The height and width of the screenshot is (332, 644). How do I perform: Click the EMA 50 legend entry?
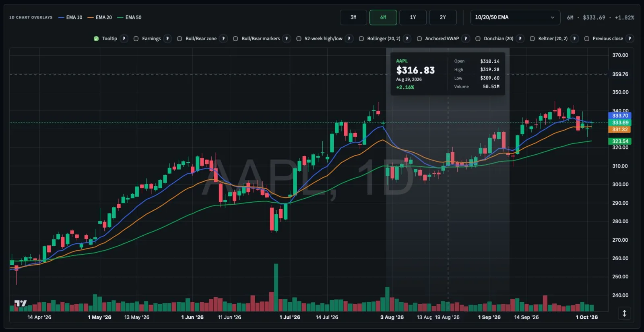pos(129,17)
